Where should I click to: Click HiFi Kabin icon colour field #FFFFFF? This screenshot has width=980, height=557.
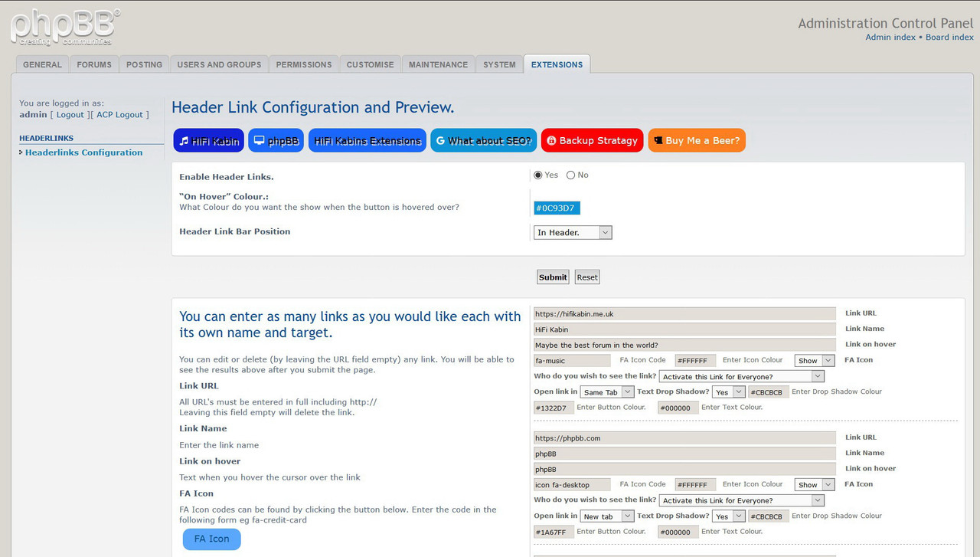click(695, 360)
